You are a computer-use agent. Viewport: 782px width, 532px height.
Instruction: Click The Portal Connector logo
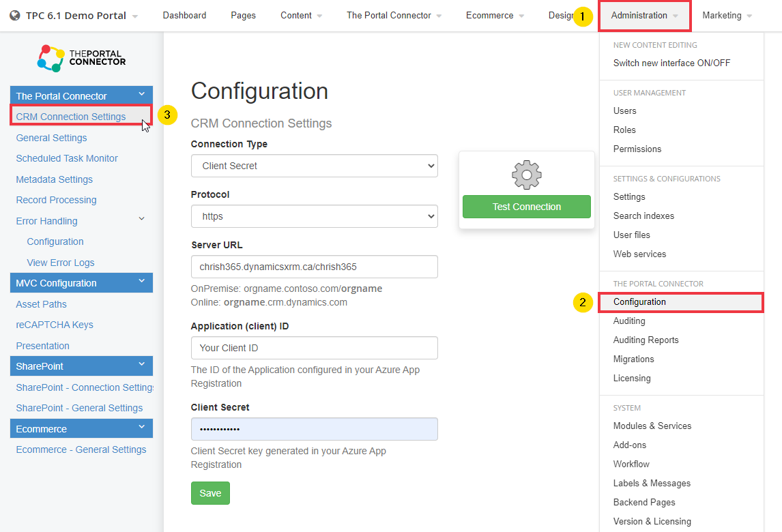[x=82, y=58]
